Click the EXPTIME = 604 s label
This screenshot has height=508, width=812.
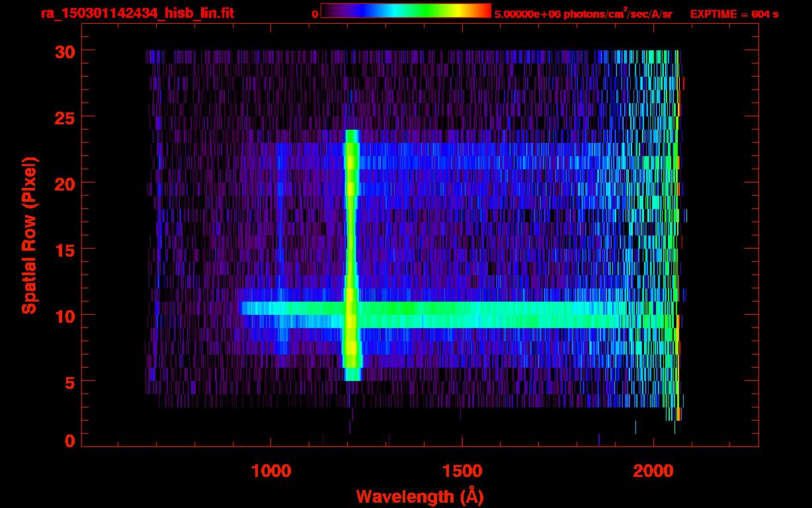(734, 14)
